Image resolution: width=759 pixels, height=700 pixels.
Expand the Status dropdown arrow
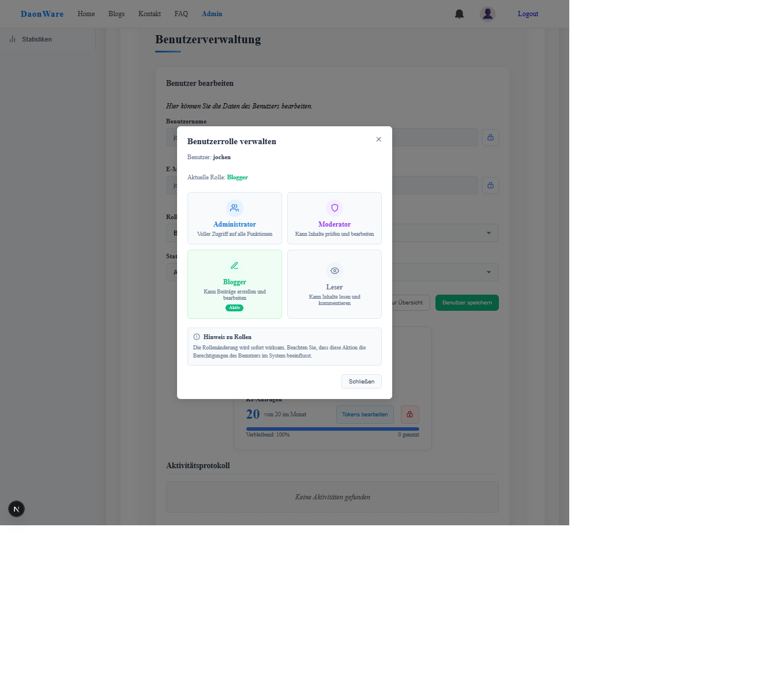click(489, 272)
